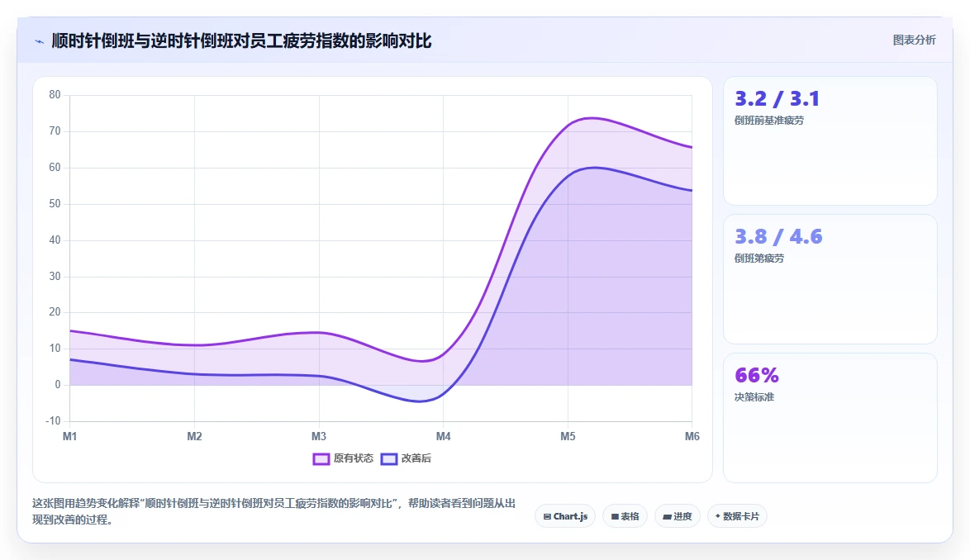Click the M1 axis label
Screen dimensions: 970x560
coord(70,436)
